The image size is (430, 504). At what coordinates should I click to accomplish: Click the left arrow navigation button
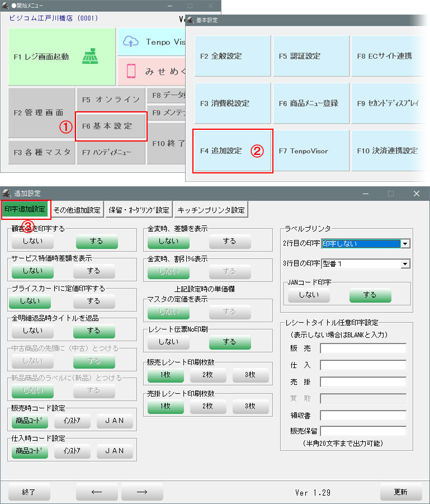click(x=97, y=492)
